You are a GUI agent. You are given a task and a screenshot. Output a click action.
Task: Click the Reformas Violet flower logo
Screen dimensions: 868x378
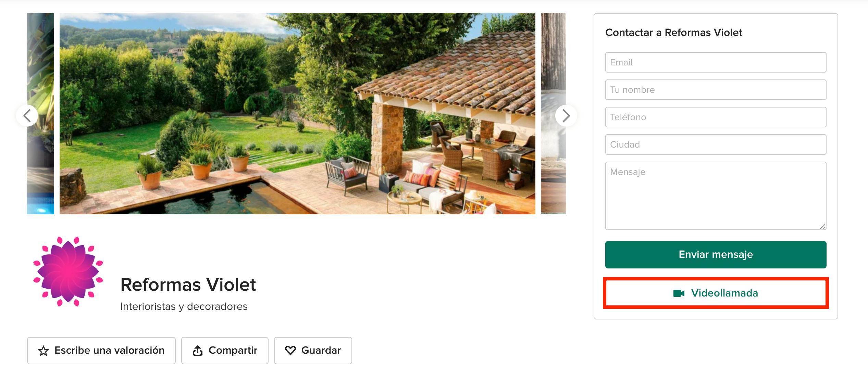pyautogui.click(x=68, y=271)
